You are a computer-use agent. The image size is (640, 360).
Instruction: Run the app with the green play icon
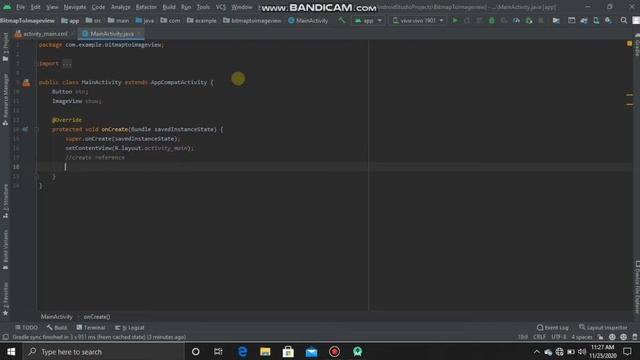click(455, 20)
